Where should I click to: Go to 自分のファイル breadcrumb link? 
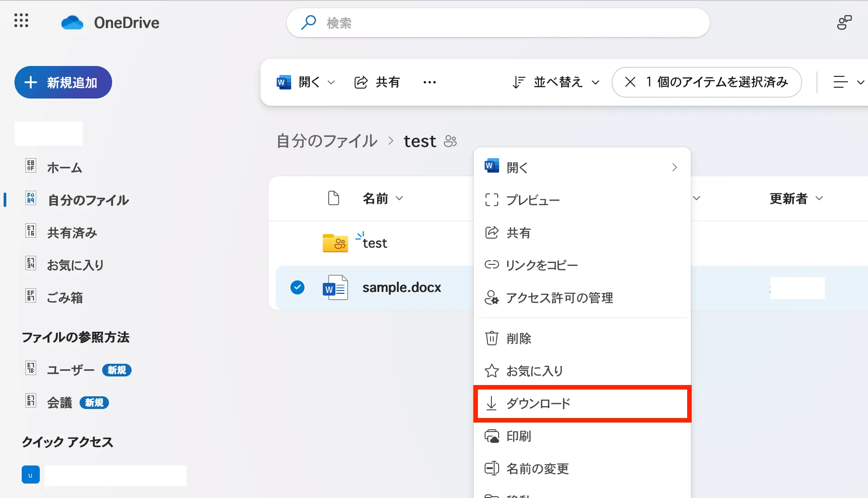(x=327, y=141)
